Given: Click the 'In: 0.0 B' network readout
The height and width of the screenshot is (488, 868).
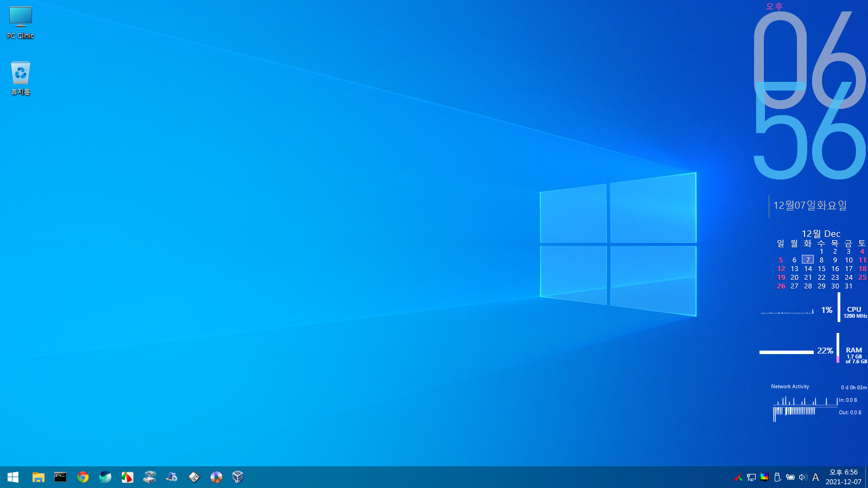Looking at the screenshot, I should [848, 400].
